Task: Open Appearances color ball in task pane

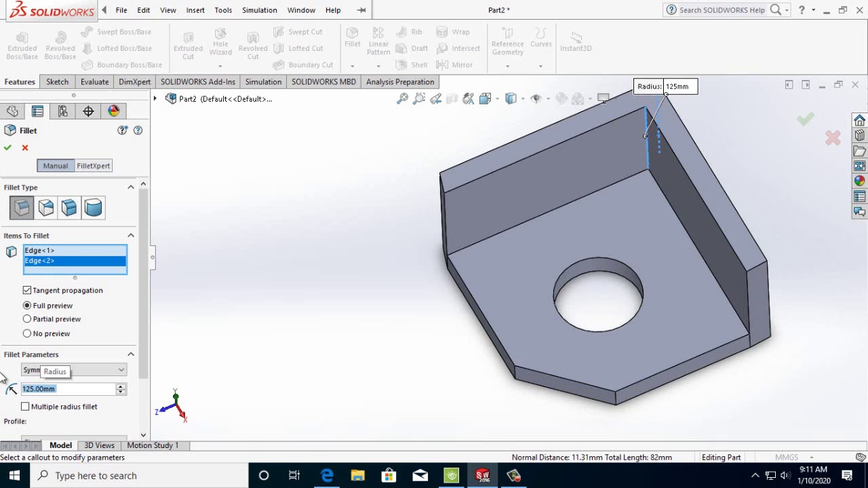Action: 859,181
